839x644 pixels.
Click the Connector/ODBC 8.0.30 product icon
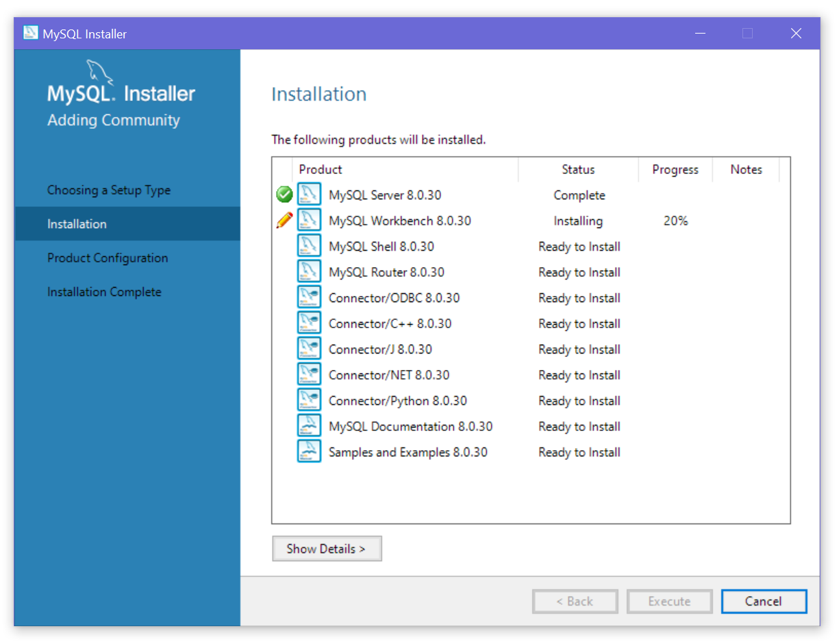coord(309,297)
